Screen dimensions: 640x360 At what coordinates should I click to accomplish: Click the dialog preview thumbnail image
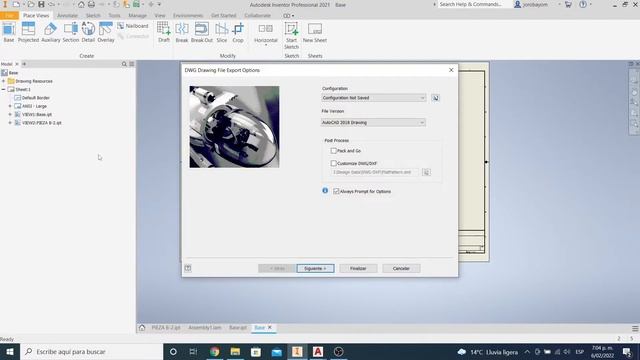point(234,127)
